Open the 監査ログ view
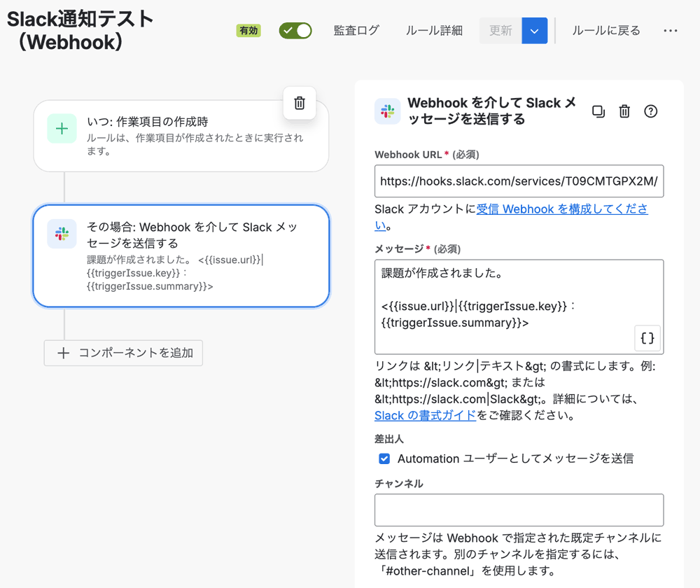 (356, 30)
